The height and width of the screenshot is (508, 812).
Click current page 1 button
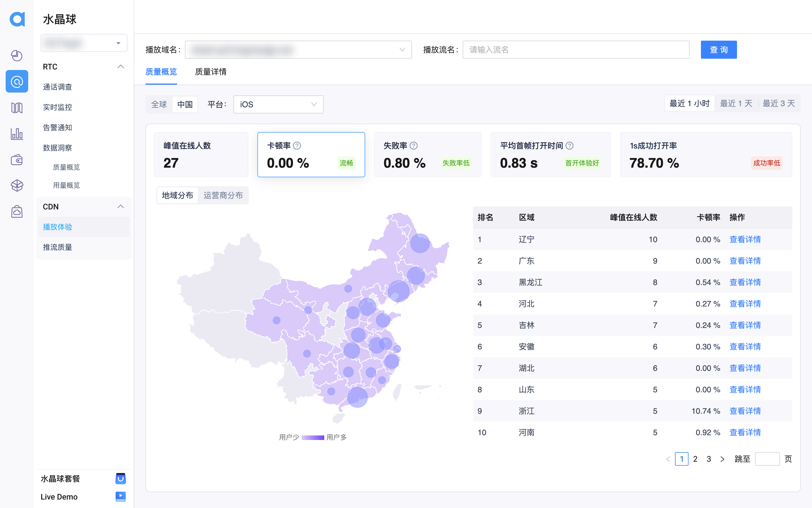pos(681,459)
